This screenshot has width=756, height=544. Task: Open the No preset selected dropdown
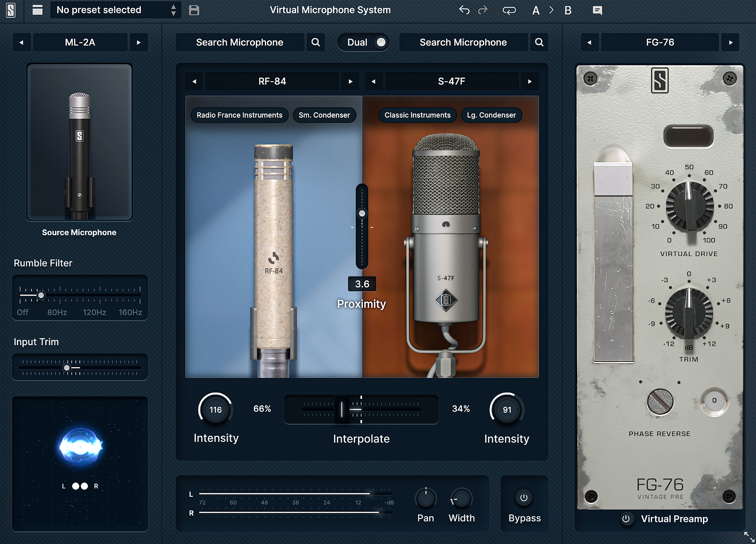(x=116, y=10)
